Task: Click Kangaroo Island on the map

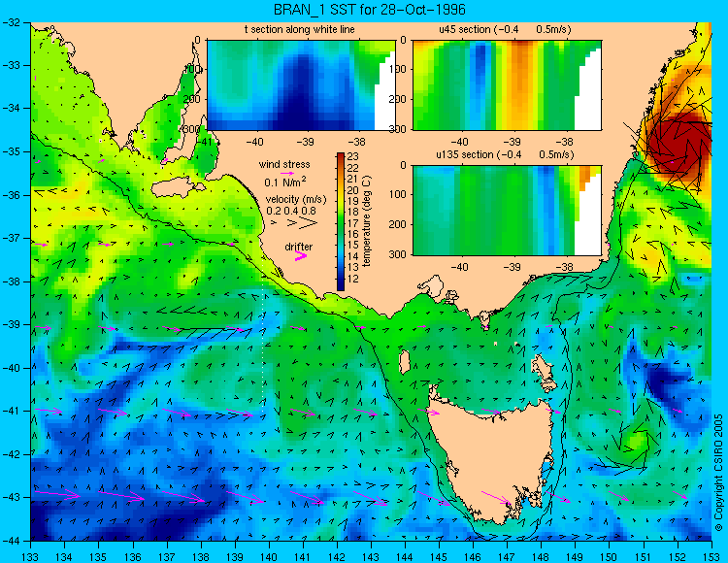Action: [179, 188]
